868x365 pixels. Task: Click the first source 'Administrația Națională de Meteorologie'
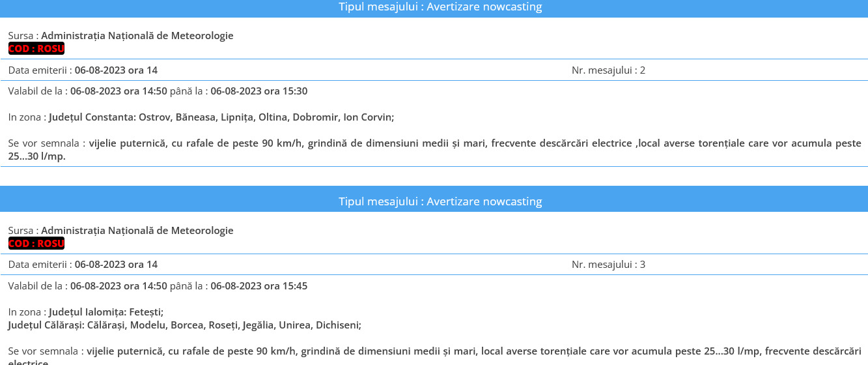tap(137, 35)
